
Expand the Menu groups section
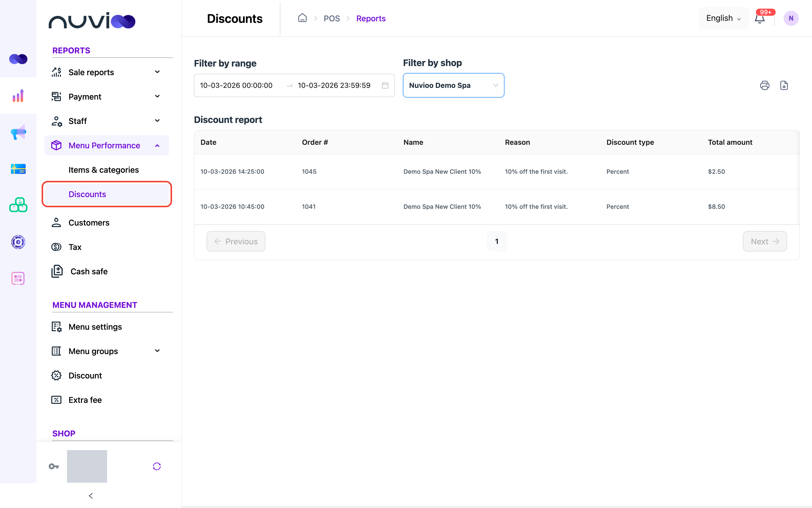[107, 351]
